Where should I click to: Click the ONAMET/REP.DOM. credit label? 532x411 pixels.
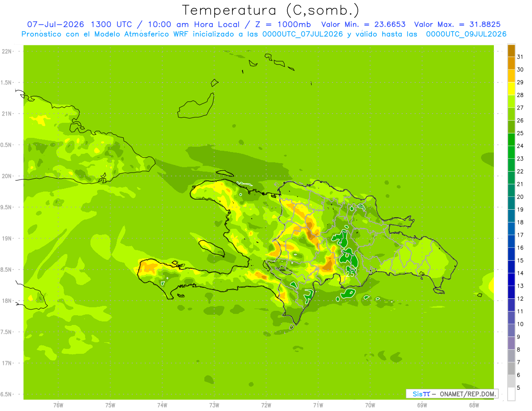tap(467, 394)
